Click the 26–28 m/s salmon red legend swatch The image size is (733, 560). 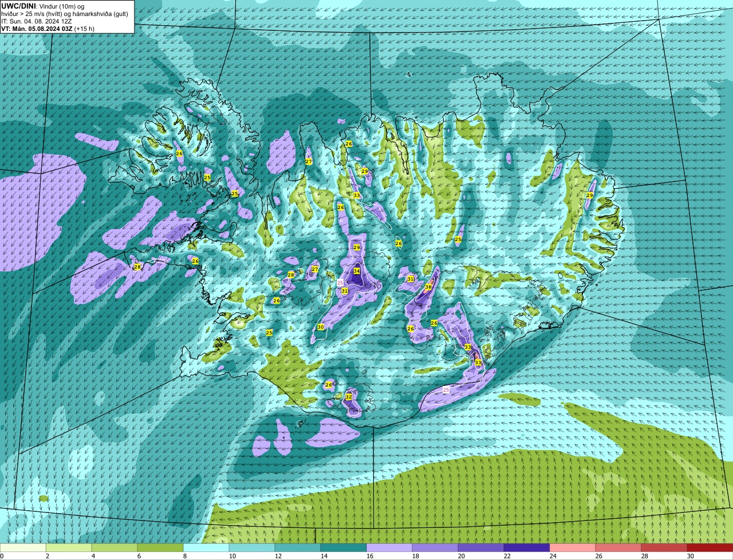coord(618,548)
